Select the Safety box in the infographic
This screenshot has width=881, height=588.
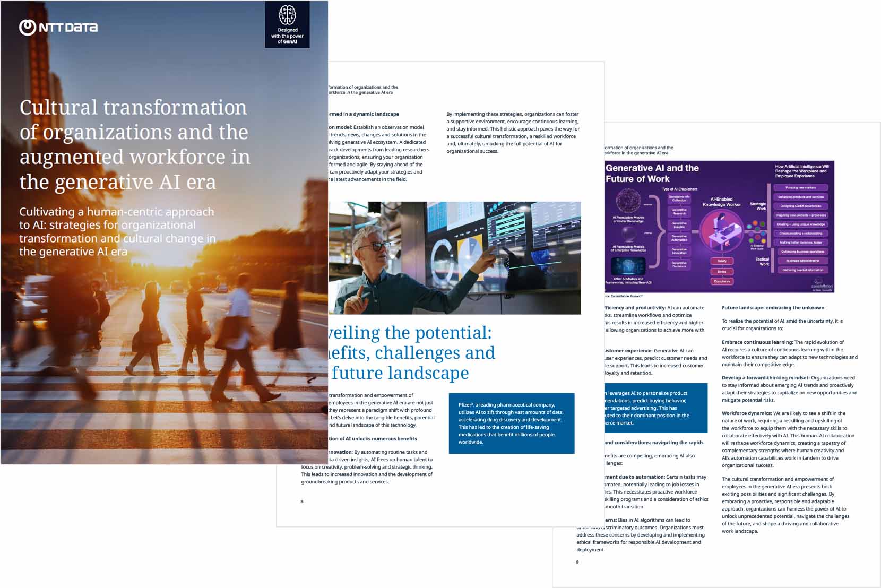pyautogui.click(x=722, y=261)
